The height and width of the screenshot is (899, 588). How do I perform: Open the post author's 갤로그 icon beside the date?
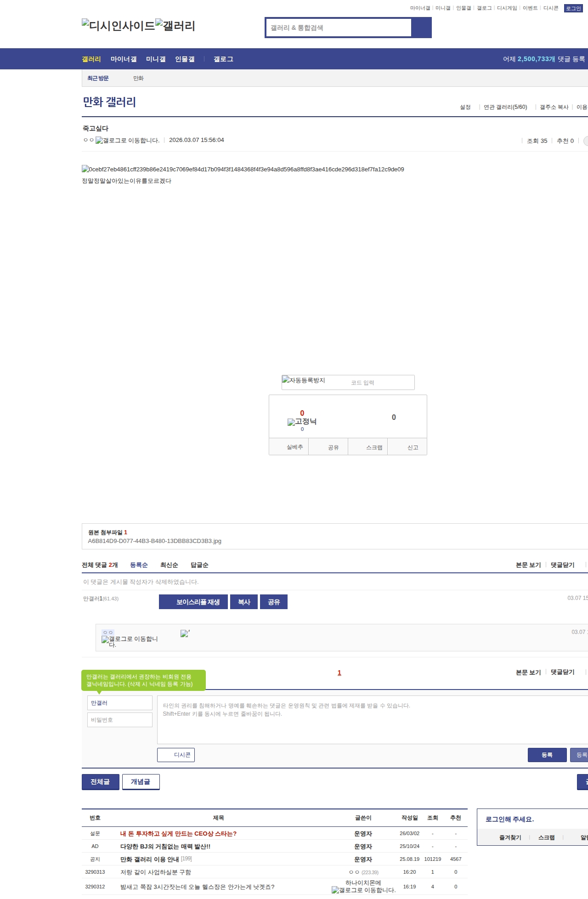(128, 141)
